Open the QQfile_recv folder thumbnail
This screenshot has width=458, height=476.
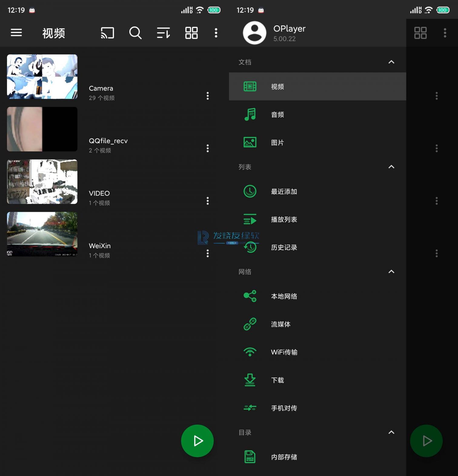(42, 129)
